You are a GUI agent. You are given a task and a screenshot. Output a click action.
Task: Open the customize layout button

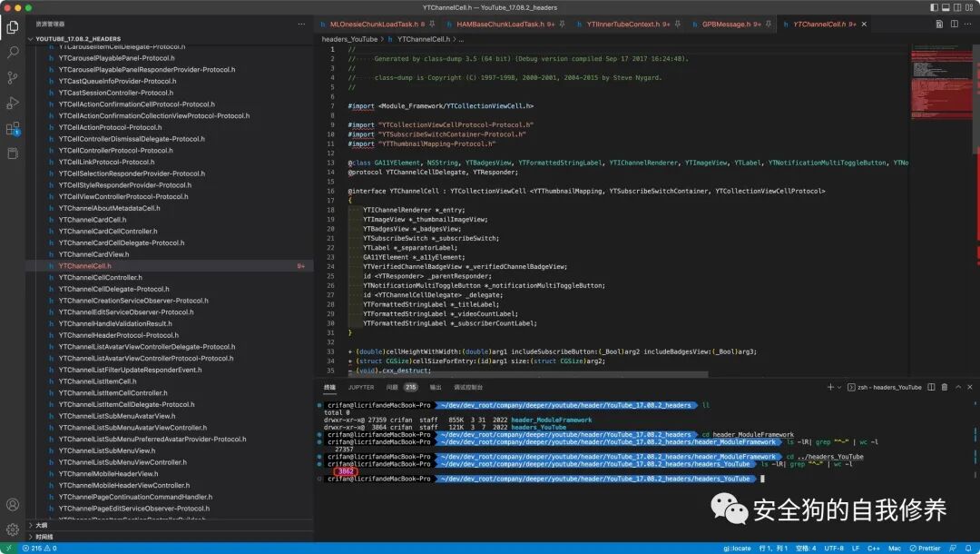coord(969,7)
